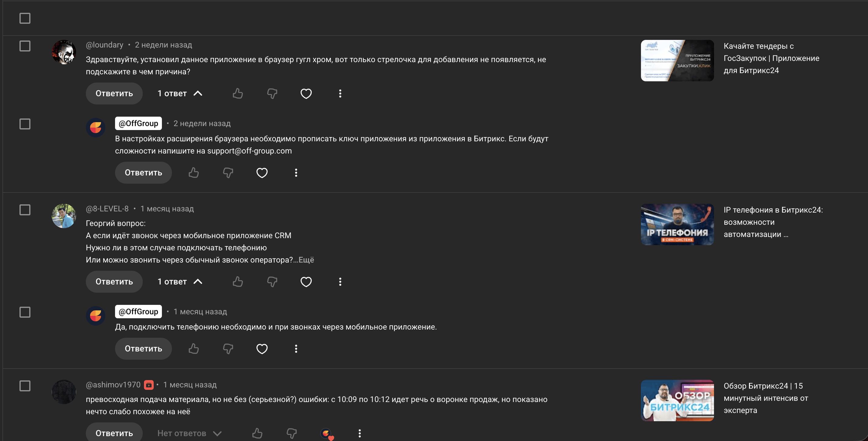Reply to @loundary with Ответить button
This screenshot has width=868, height=441.
click(x=114, y=93)
